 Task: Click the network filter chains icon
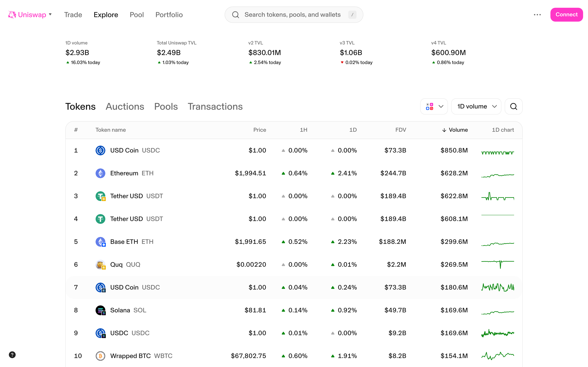[430, 106]
